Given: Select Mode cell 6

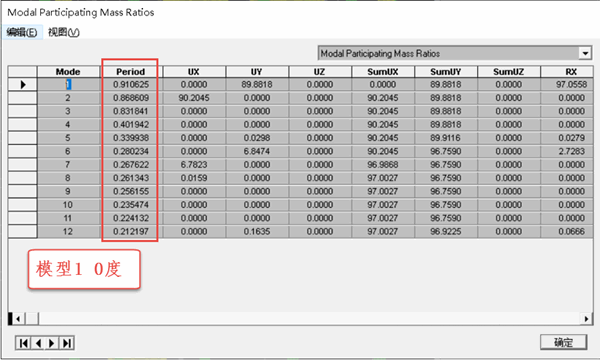Looking at the screenshot, I should (68, 151).
